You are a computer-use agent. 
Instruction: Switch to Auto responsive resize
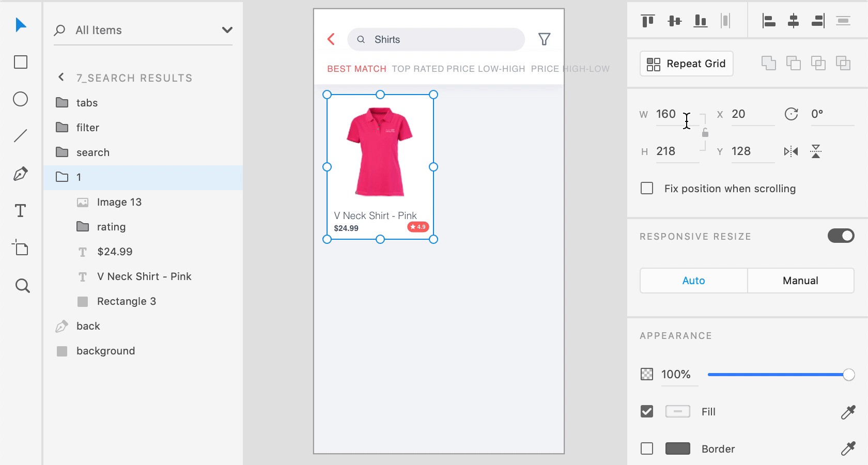coord(693,281)
